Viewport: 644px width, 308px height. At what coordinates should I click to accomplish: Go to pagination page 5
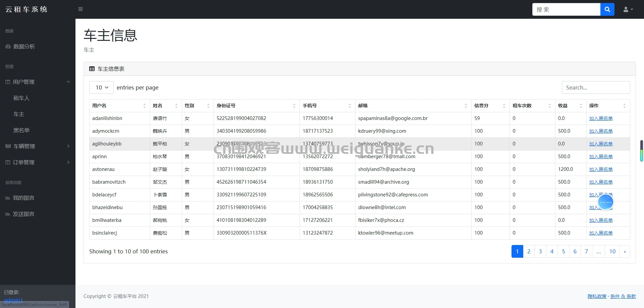[563, 251]
